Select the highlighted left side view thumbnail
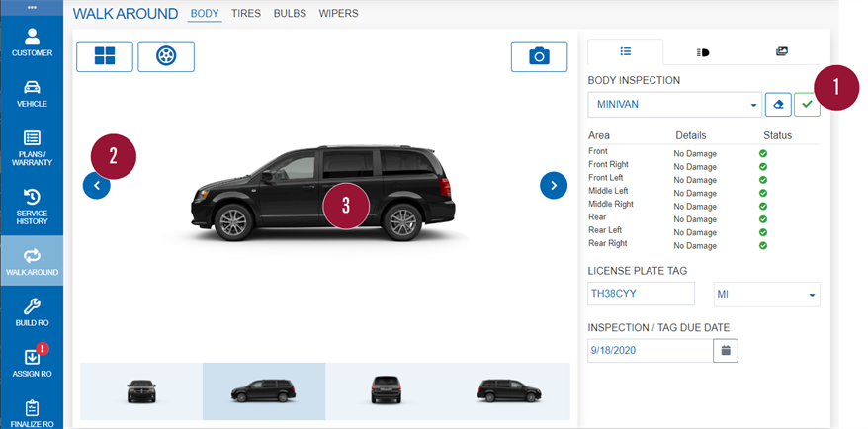This screenshot has height=429, width=868. [x=264, y=391]
